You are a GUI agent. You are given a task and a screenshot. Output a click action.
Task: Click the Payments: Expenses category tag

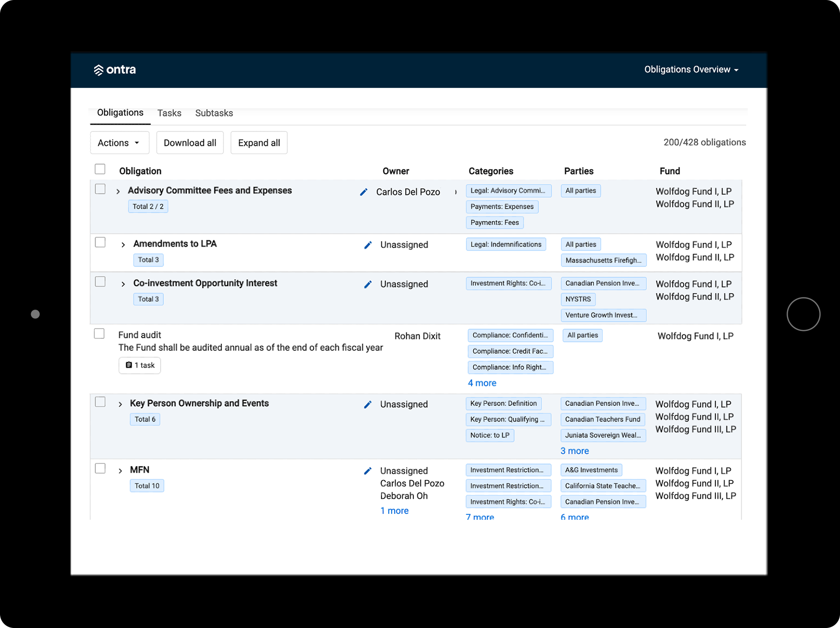pos(502,207)
